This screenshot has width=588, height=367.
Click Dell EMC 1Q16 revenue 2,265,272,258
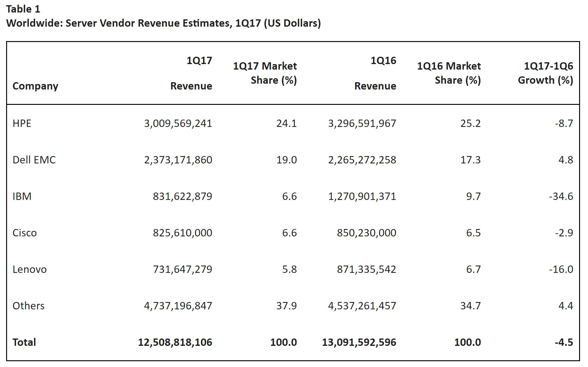click(362, 160)
